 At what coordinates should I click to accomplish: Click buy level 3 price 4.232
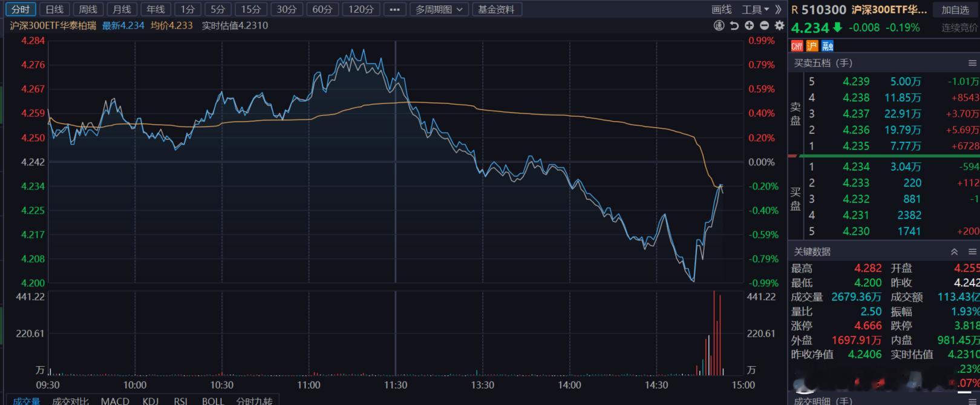856,199
